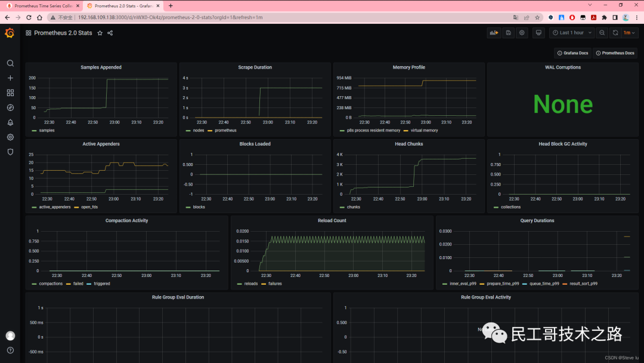Open the 1m refresh interval dropdown
The width and height of the screenshot is (644, 363).
coord(629,33)
